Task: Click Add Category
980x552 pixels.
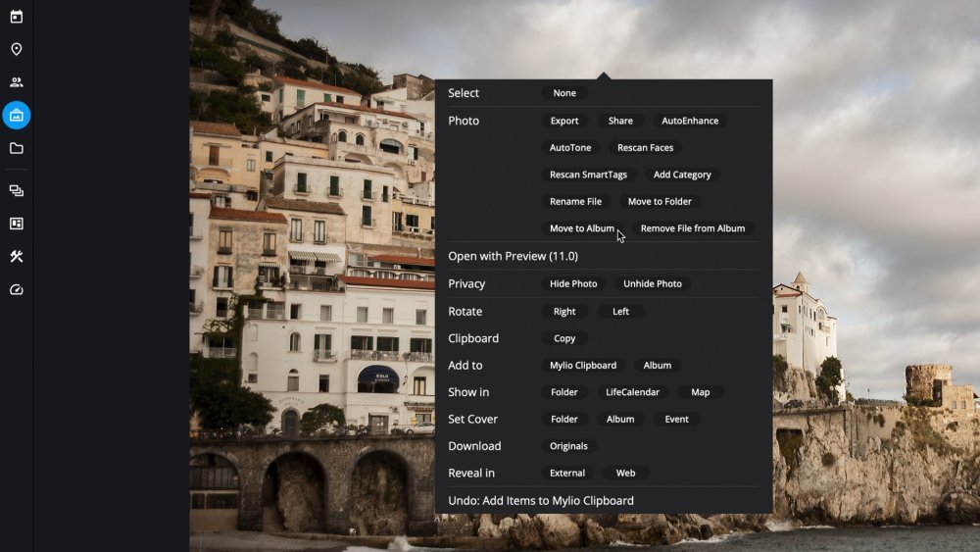Action: pyautogui.click(x=682, y=175)
